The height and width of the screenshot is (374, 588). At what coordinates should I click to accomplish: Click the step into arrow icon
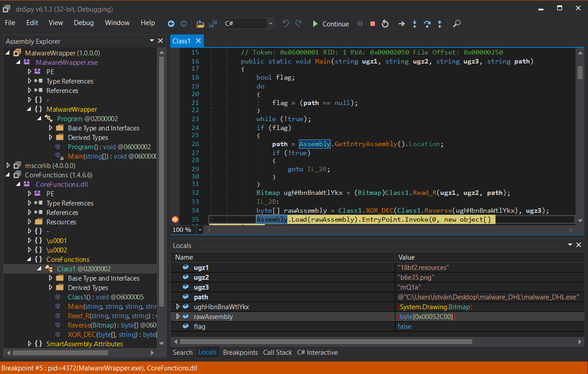tap(415, 24)
